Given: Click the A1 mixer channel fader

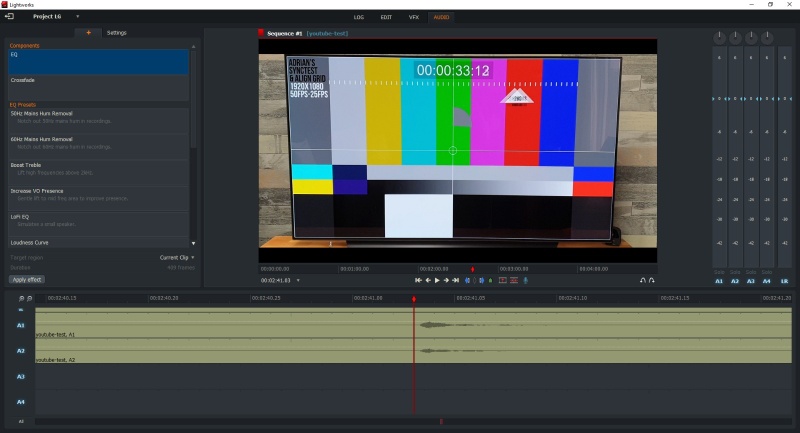Looking at the screenshot, I should 718,99.
